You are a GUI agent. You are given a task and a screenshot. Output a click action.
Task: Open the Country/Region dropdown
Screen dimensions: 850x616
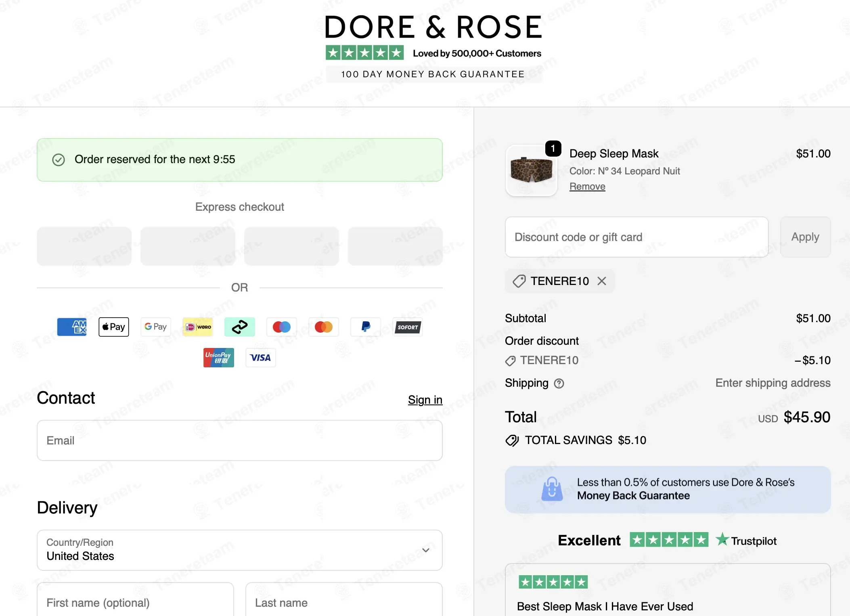coord(240,550)
